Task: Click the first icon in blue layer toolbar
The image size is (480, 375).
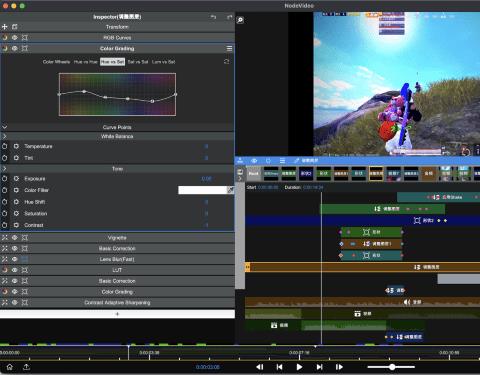Action: 240,161
